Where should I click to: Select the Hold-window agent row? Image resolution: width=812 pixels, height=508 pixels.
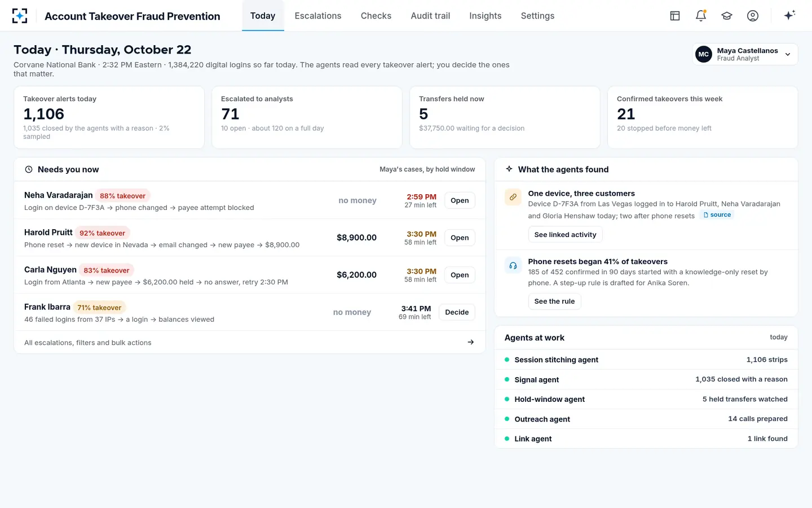click(x=646, y=399)
